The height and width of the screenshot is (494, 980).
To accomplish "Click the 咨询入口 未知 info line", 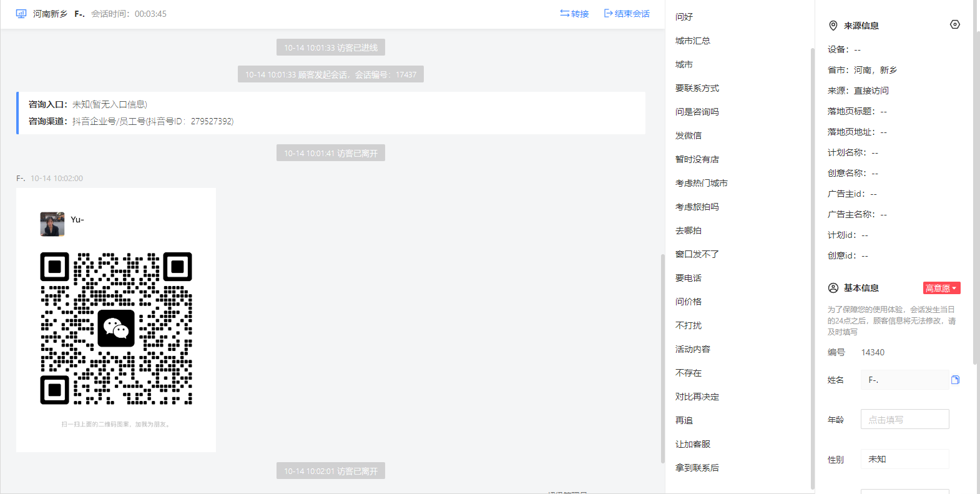I will coord(88,104).
